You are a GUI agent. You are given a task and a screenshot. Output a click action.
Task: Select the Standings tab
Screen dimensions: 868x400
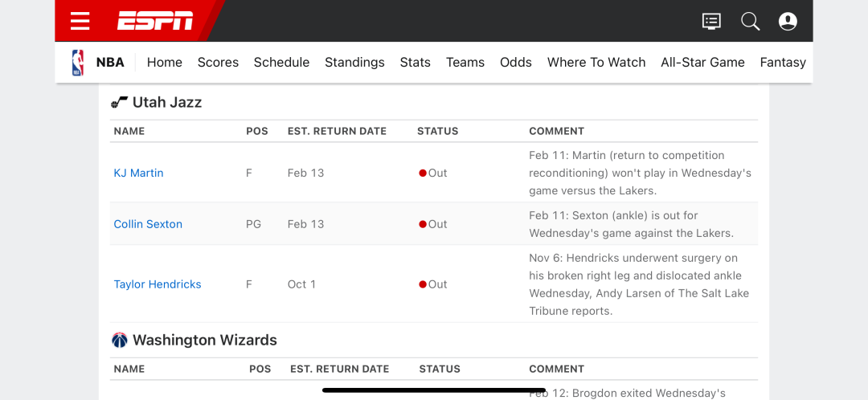354,62
